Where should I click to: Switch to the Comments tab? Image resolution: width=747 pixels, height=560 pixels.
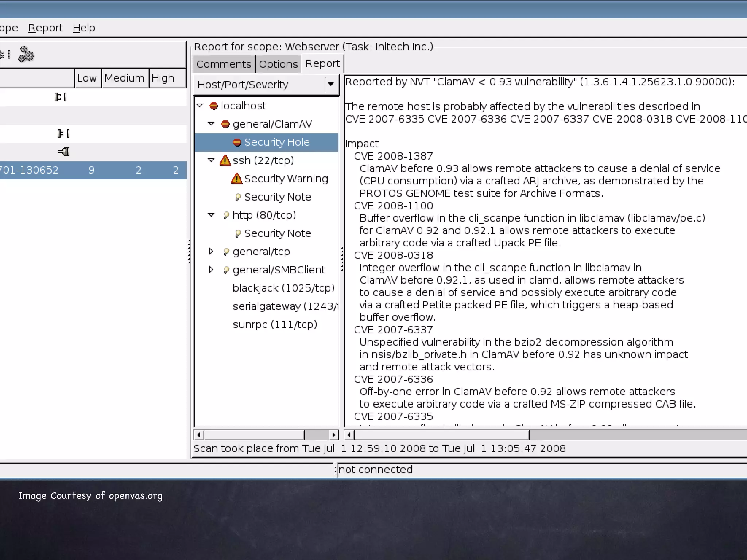click(224, 64)
